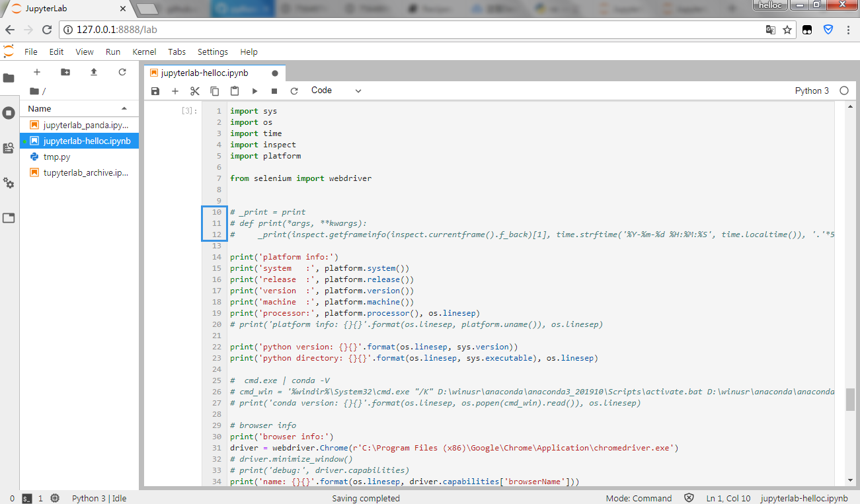Bookmark this page with star icon

(x=787, y=30)
